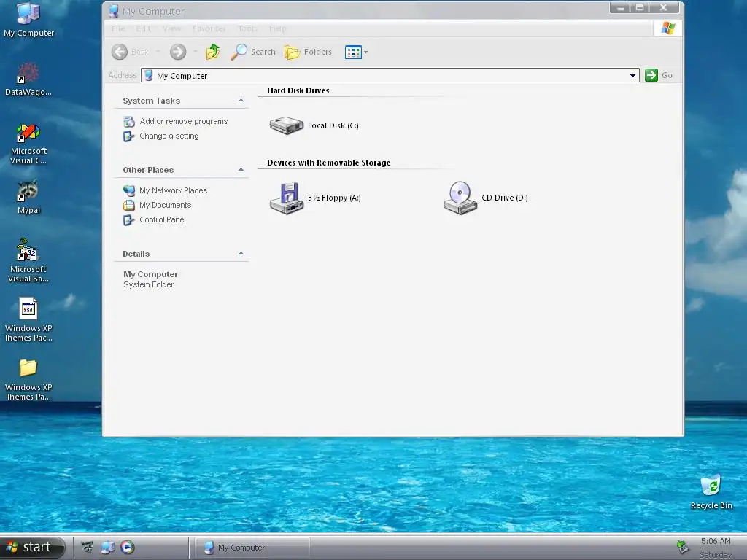Click My Computer taskbar button
The image size is (747, 560).
[251, 548]
